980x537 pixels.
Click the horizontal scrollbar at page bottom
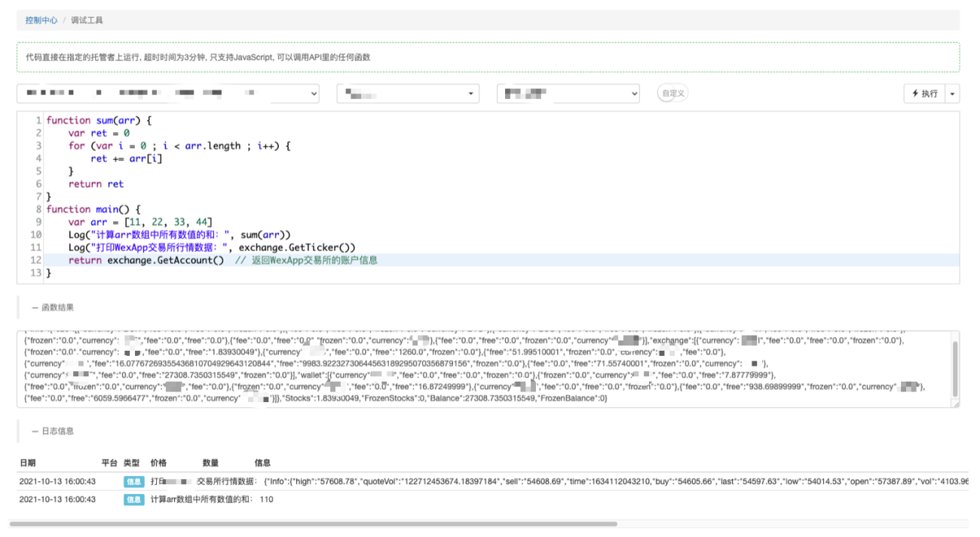(x=314, y=523)
